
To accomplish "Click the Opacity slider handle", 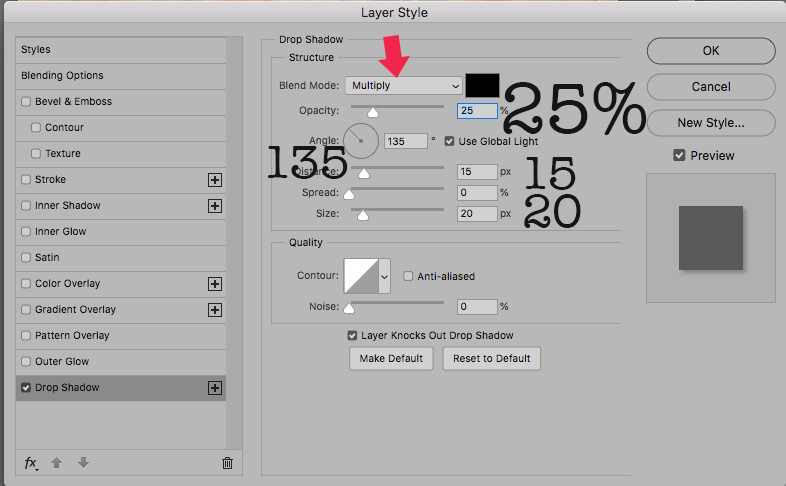I will tap(372, 112).
